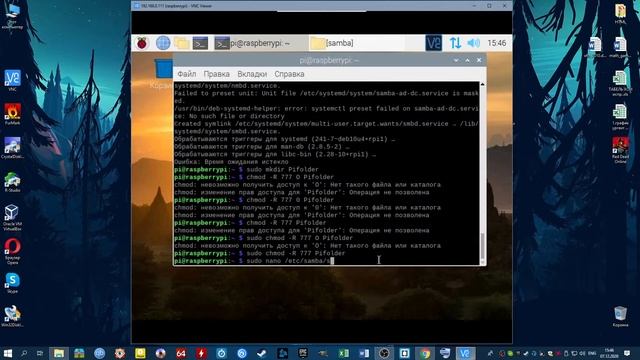Click the Pi panel volume speaker icon
Image resolution: width=640 pixels, height=360 pixels.
(x=473, y=43)
